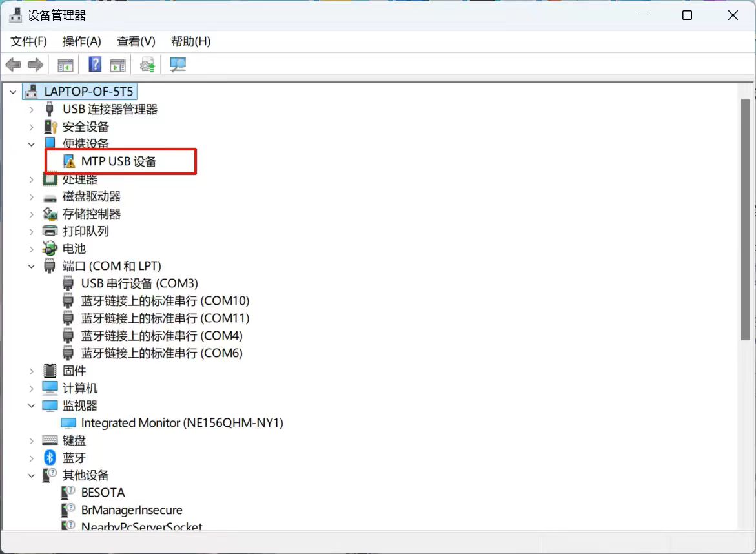Click the 存储控制器 icon
The width and height of the screenshot is (756, 554).
(50, 214)
